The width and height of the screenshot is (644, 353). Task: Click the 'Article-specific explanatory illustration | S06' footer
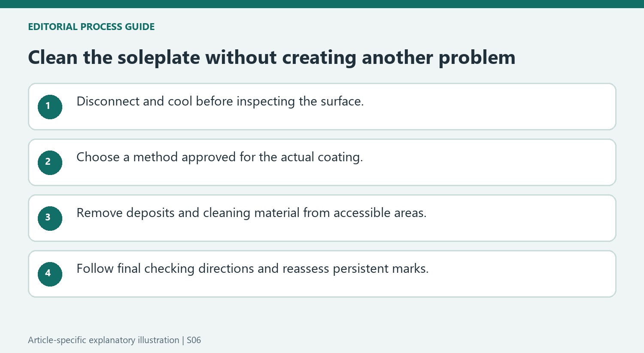tap(114, 340)
